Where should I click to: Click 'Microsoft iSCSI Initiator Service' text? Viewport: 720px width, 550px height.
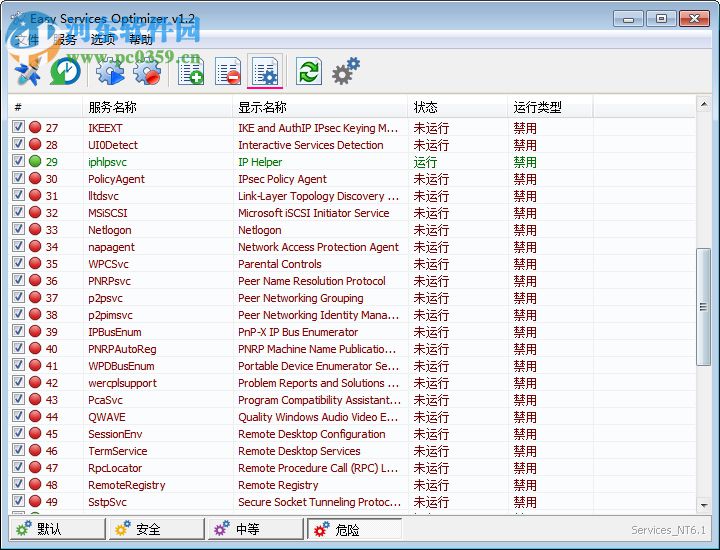coord(314,213)
